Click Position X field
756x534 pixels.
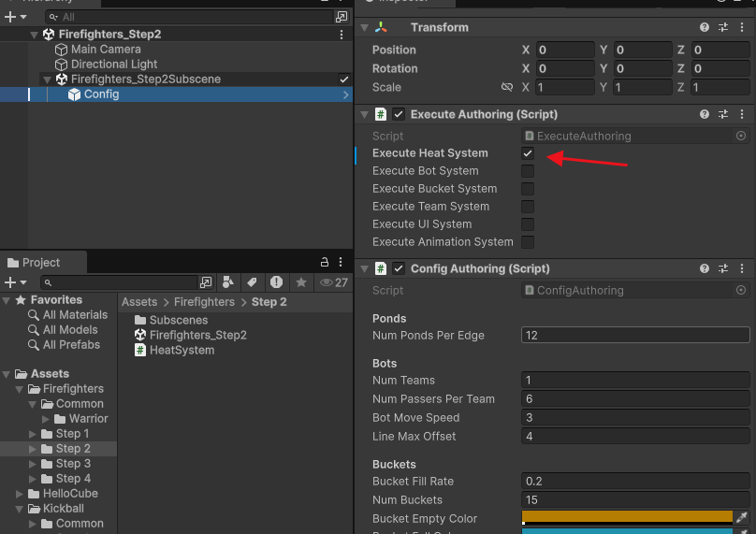(564, 51)
